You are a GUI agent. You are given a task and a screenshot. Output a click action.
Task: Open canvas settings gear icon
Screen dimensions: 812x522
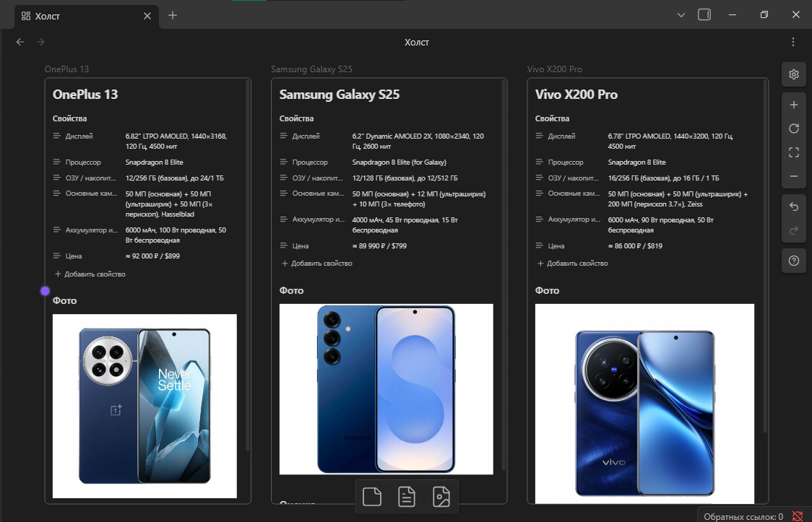[793, 74]
